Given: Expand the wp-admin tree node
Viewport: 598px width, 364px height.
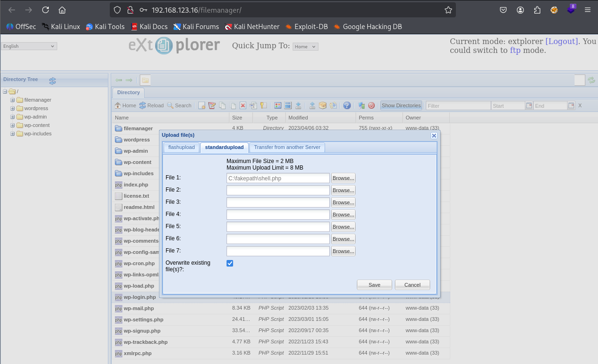Looking at the screenshot, I should tap(13, 117).
